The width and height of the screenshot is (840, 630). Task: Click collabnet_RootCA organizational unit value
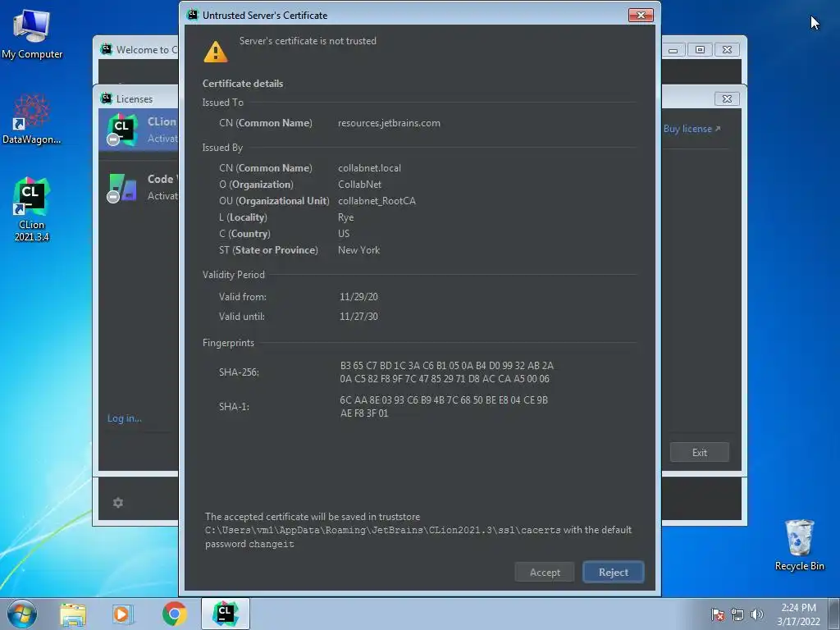coord(377,201)
